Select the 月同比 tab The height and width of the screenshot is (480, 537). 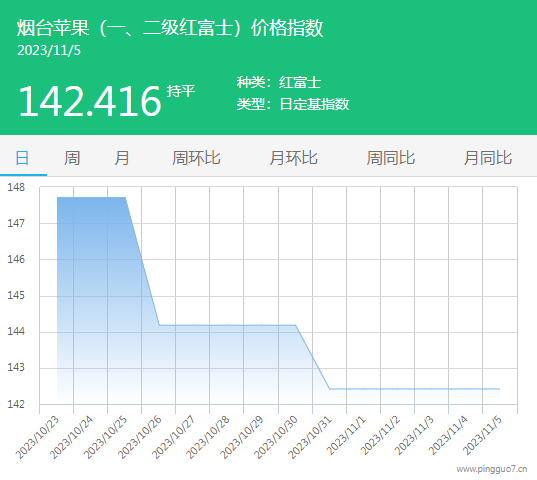pos(488,158)
